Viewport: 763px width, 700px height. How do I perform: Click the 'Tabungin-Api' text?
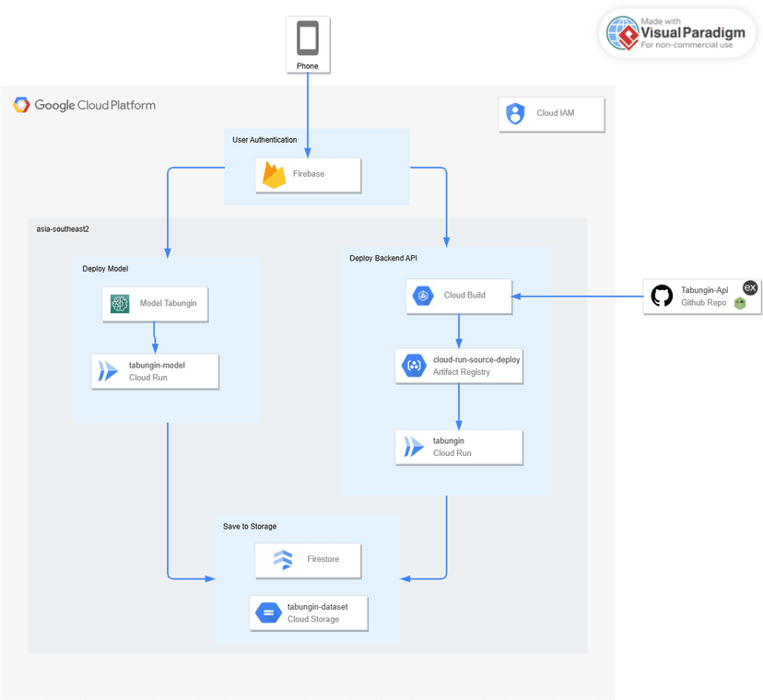pos(704,290)
